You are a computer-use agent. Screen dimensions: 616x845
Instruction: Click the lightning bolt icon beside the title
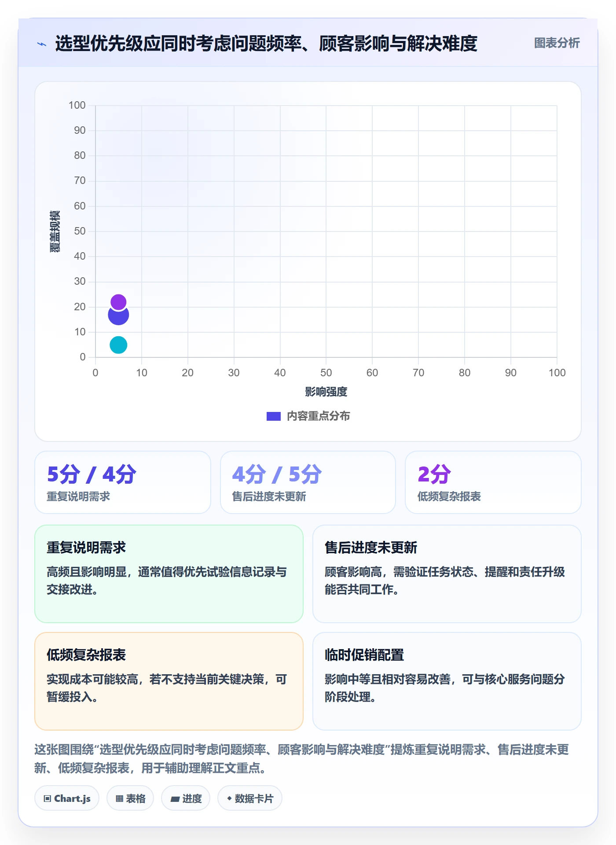[42, 44]
